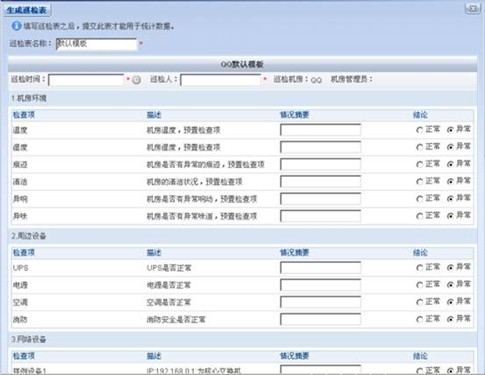Click the description 机房温度，预置检查项
Viewport: 485px width, 375px height.
(183, 130)
